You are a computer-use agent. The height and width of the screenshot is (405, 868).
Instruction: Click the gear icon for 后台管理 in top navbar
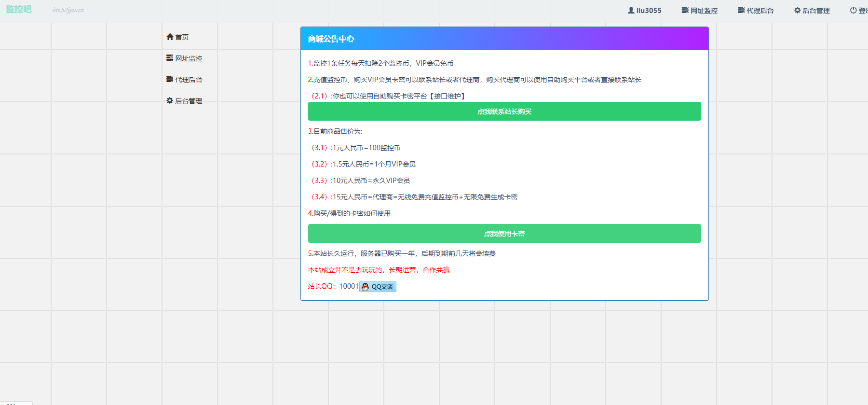tap(797, 10)
